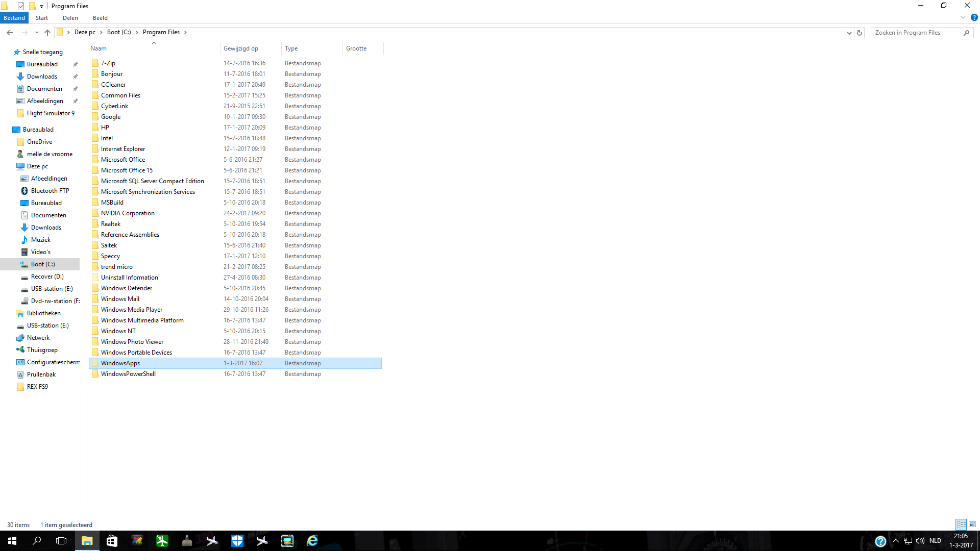The width and height of the screenshot is (980, 551).
Task: Refresh the Program Files folder view
Action: 860,33
